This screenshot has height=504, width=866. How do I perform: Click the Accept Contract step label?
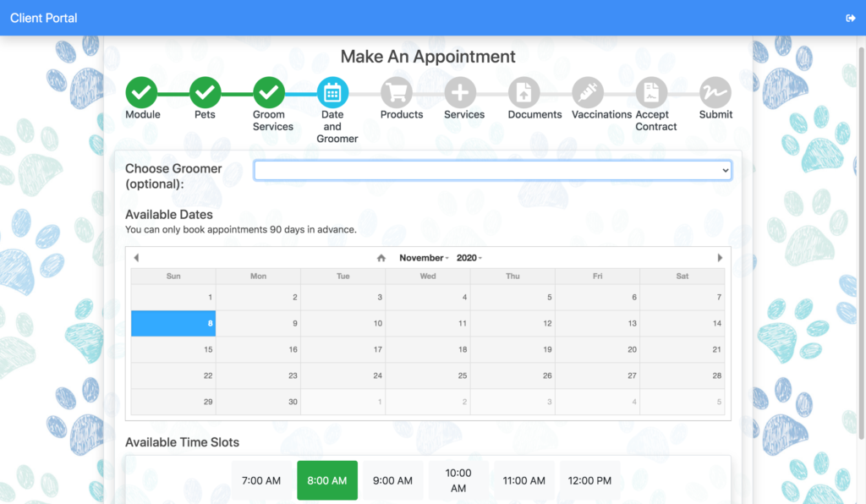point(655,120)
